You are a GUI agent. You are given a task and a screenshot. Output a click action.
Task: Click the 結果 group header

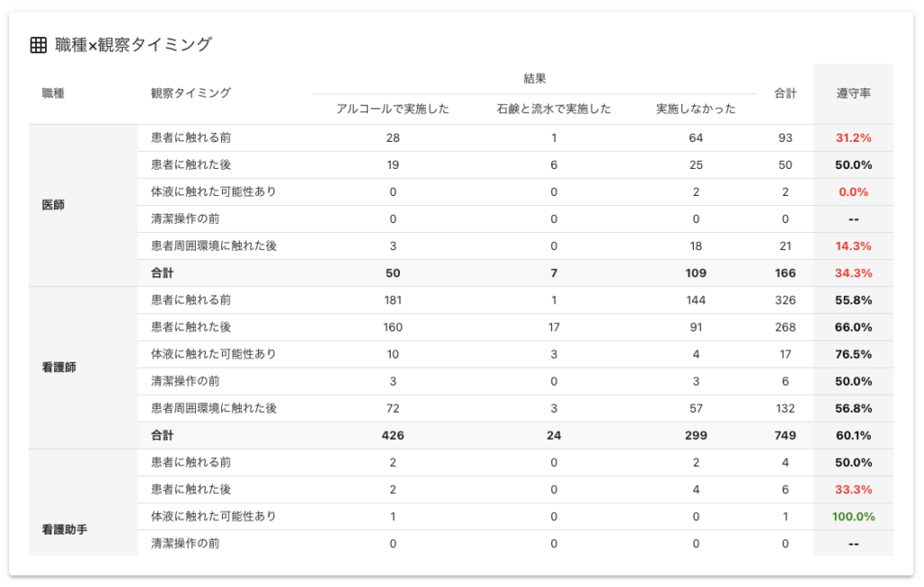(534, 79)
